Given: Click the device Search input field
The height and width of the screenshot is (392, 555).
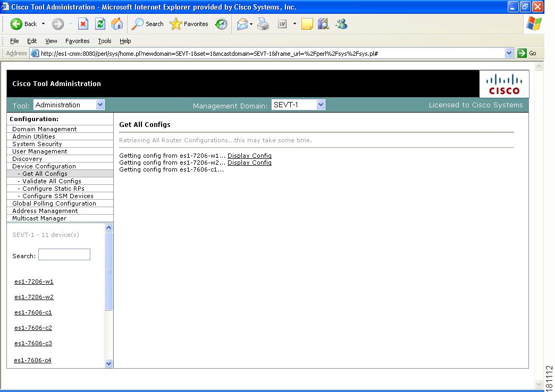Looking at the screenshot, I should 64,255.
